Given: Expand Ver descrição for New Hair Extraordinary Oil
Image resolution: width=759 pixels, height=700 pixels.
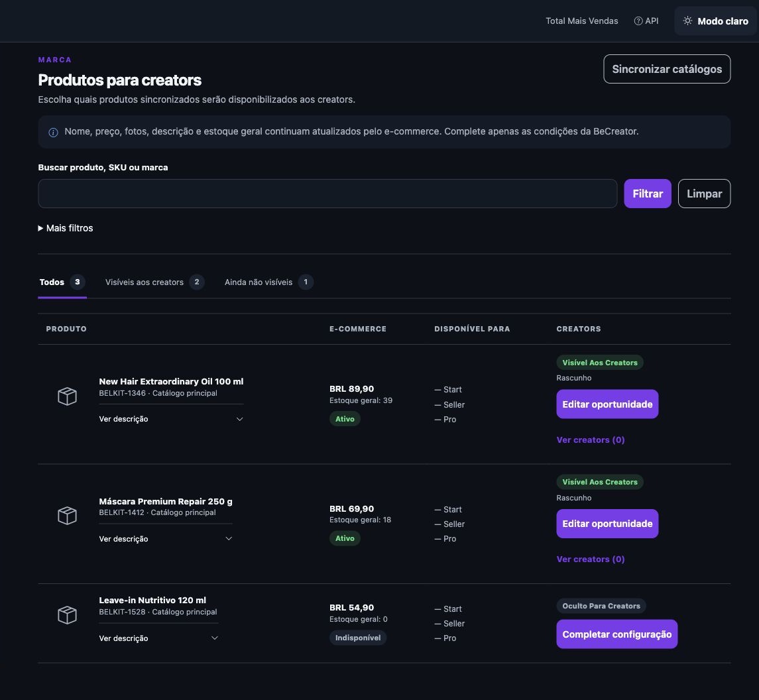Looking at the screenshot, I should tap(171, 419).
